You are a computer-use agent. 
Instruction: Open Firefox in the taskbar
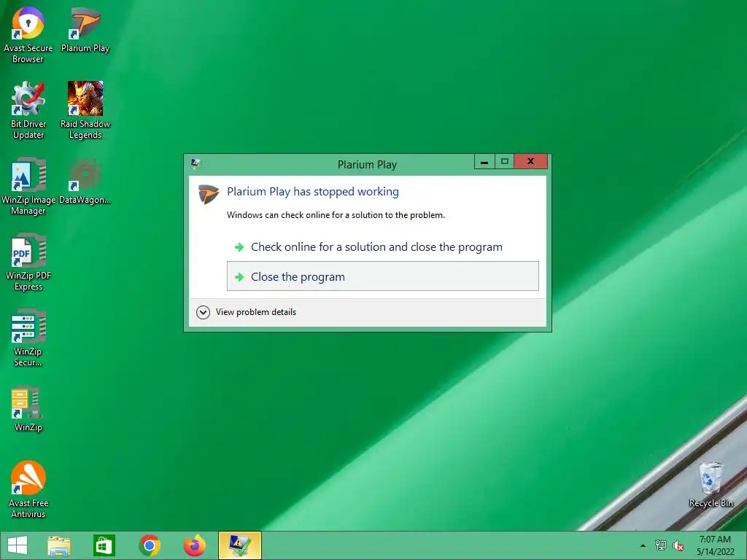point(194,545)
